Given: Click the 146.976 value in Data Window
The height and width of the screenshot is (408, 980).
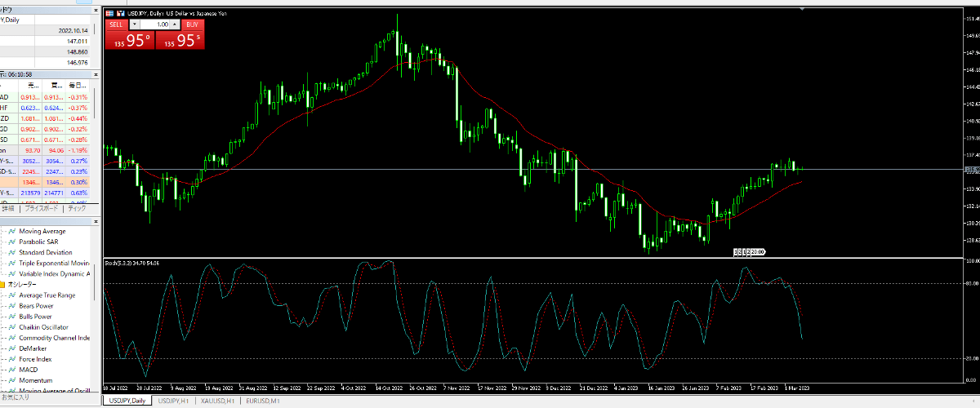Looking at the screenshot, I should (x=78, y=62).
